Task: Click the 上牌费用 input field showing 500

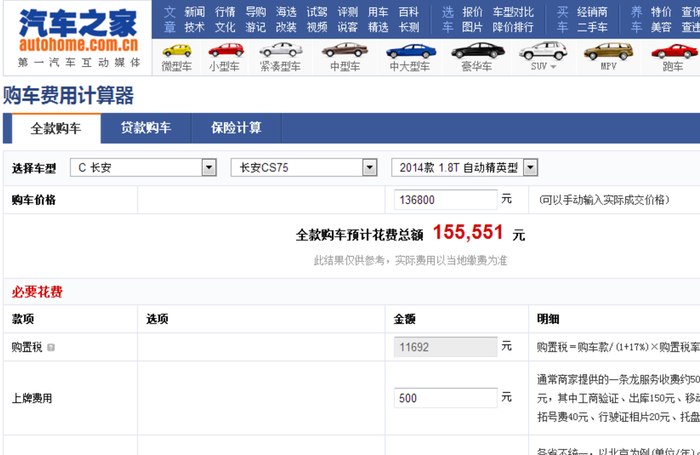Action: [446, 398]
